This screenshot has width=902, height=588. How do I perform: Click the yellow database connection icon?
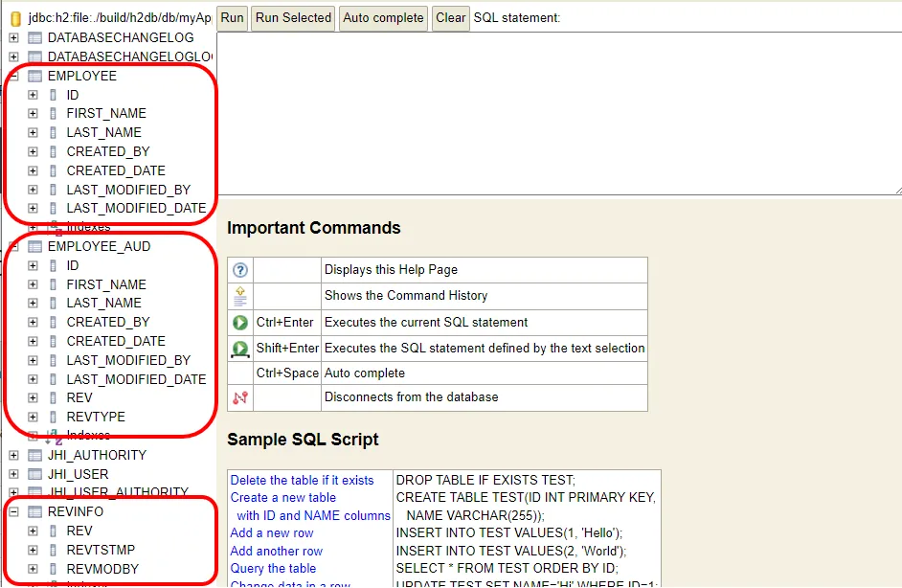coord(15,18)
